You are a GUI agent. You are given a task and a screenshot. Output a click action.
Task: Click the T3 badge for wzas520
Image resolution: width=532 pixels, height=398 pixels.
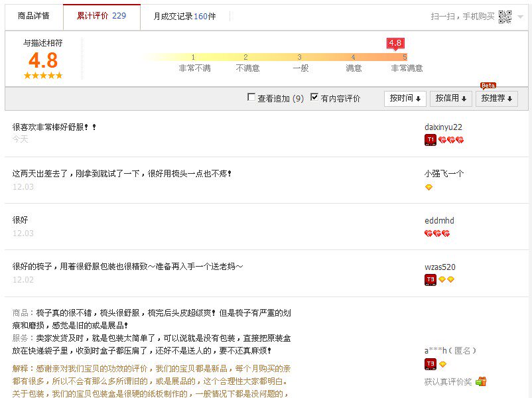click(x=431, y=279)
